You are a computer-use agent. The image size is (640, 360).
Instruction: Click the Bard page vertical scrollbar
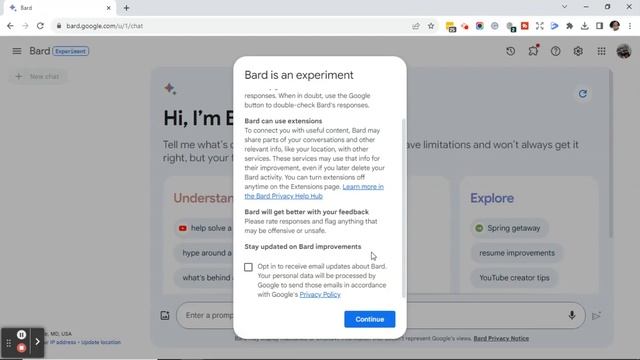[x=610, y=153]
